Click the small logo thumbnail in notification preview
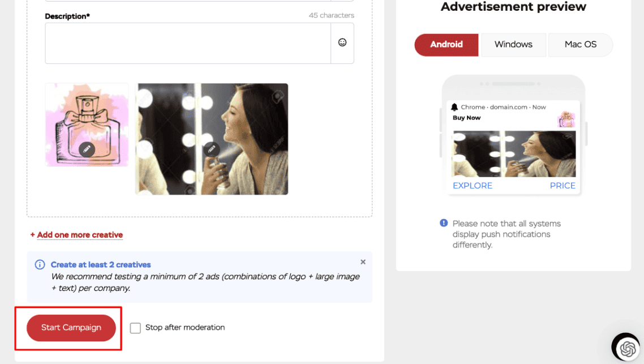 click(566, 119)
